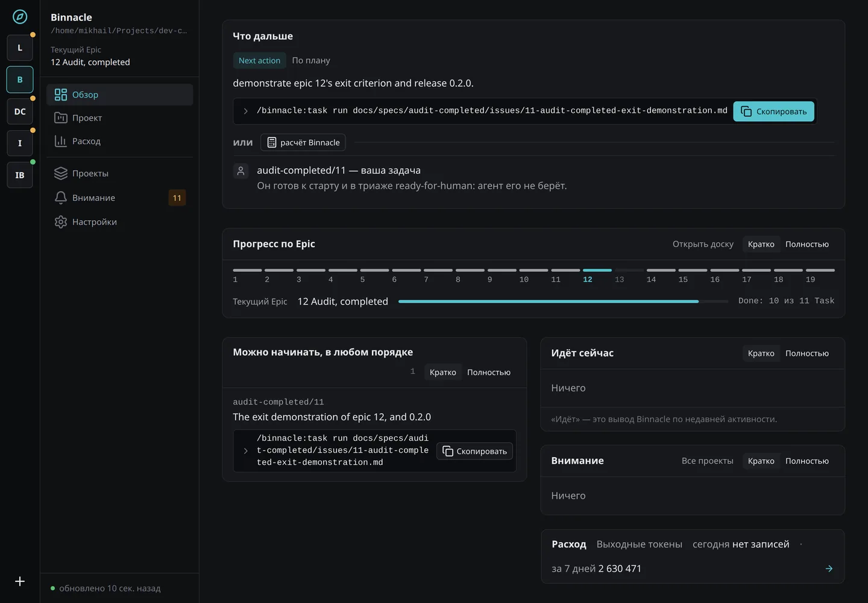Set Можно начинать list to Кратко

pyautogui.click(x=443, y=373)
